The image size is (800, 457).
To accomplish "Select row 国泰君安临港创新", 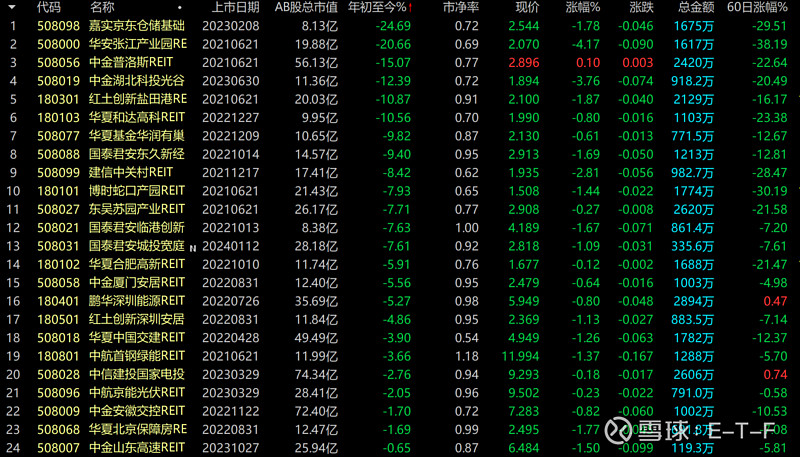I will 400,227.
